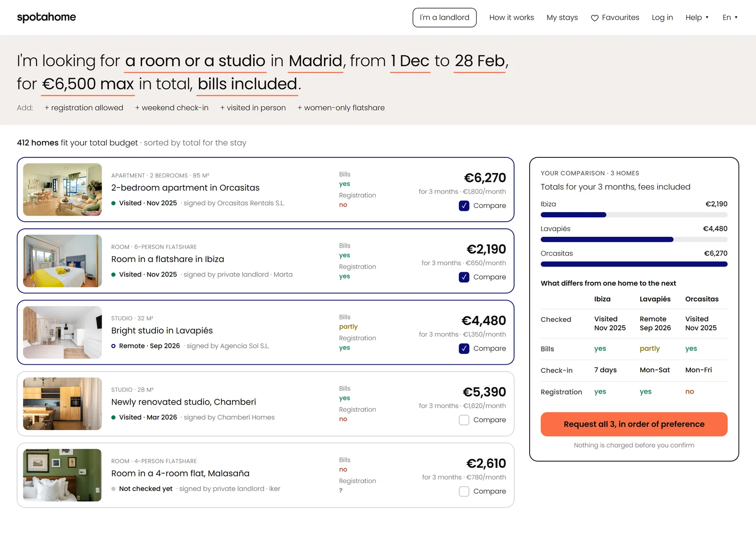Add the visited in person filter
756x534 pixels.
[x=253, y=108]
